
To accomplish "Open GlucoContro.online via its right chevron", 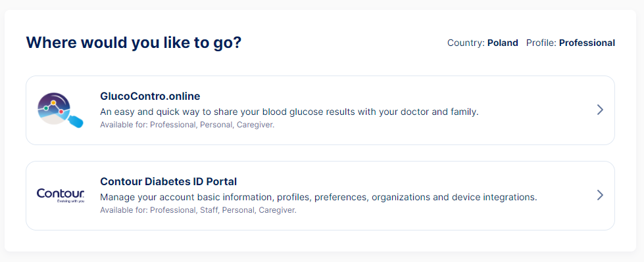I will point(600,110).
